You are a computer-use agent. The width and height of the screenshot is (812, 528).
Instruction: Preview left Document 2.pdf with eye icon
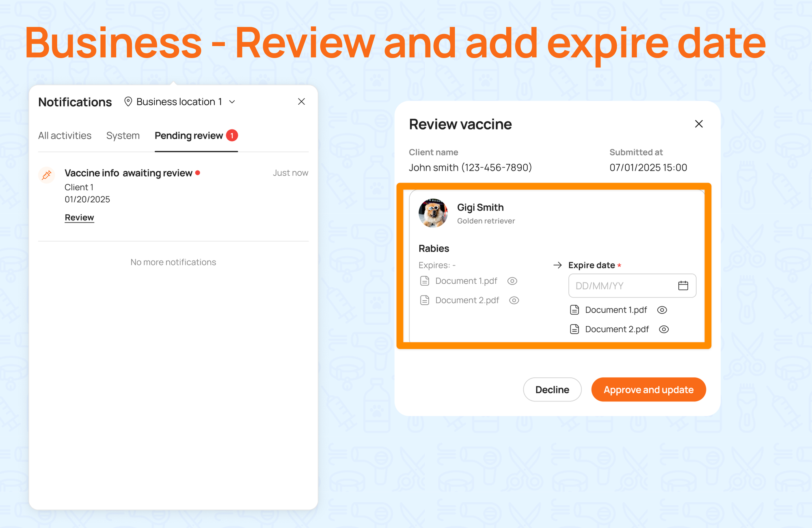click(x=514, y=300)
